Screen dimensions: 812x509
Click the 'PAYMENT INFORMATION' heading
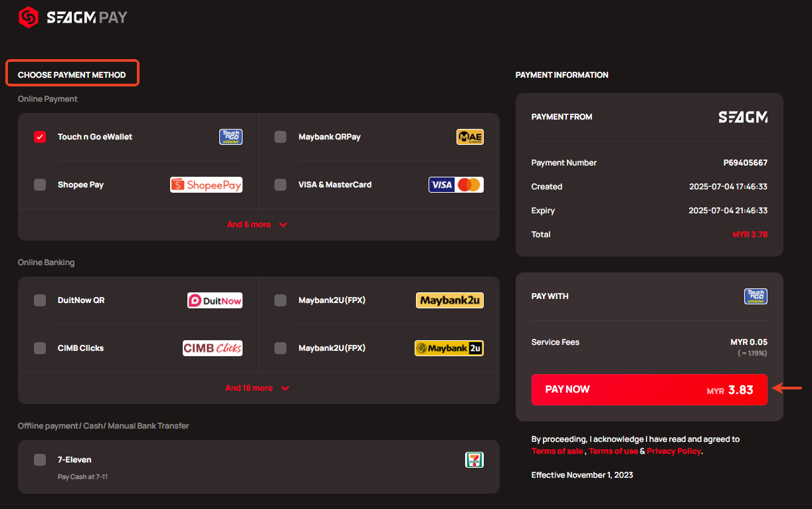[562, 75]
